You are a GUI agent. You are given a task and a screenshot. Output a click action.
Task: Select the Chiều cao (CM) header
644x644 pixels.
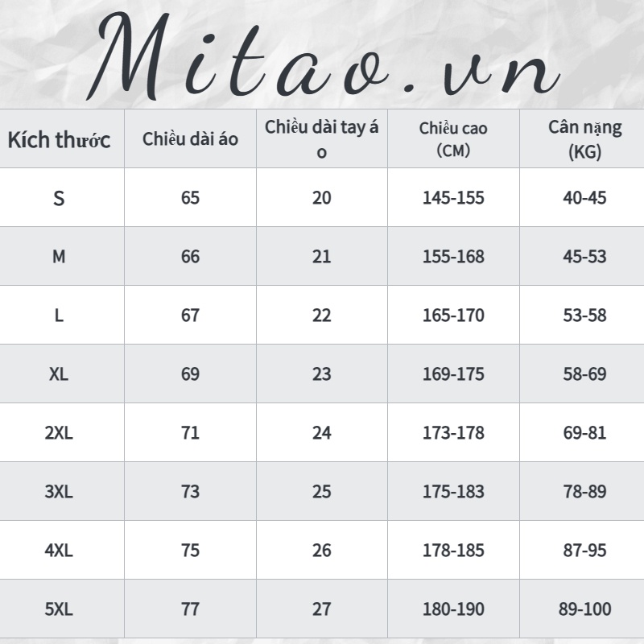(x=453, y=138)
